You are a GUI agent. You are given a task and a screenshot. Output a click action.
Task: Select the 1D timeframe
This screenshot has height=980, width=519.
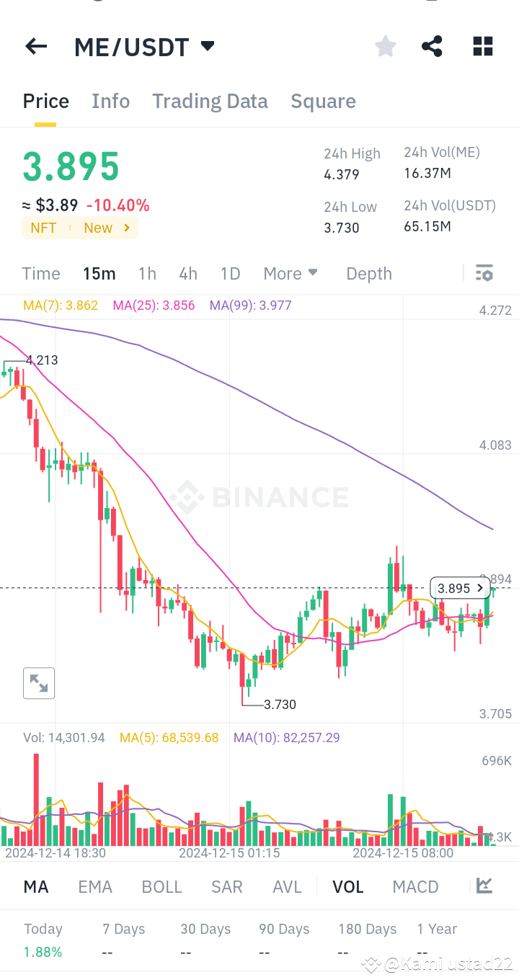(x=230, y=273)
